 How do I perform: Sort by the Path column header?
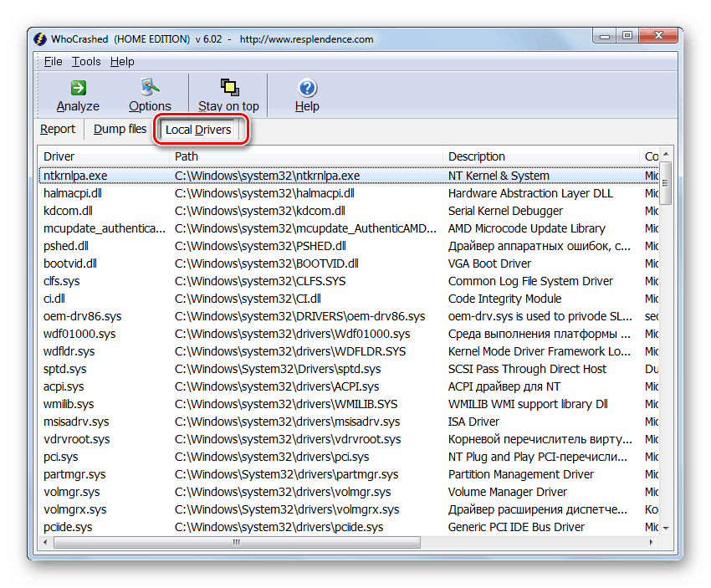305,156
